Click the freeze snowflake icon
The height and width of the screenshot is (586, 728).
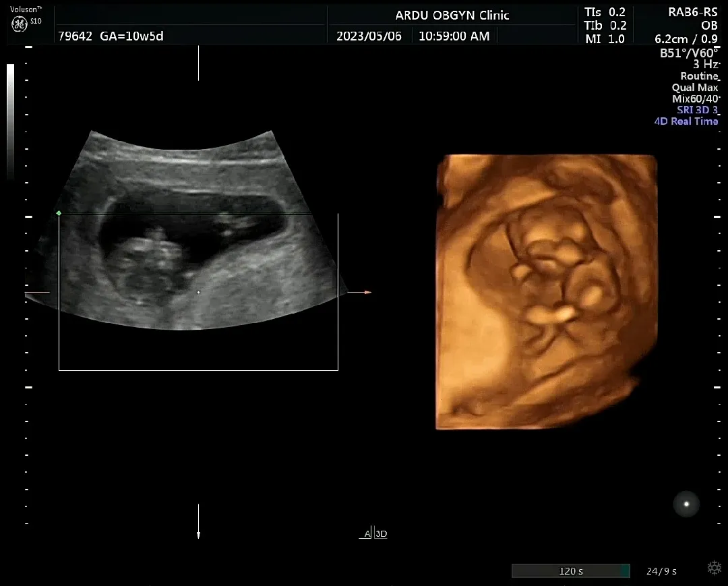click(714, 567)
